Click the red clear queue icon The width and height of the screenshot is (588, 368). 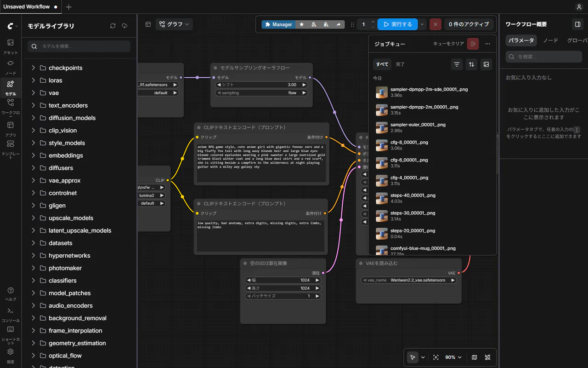(x=473, y=44)
